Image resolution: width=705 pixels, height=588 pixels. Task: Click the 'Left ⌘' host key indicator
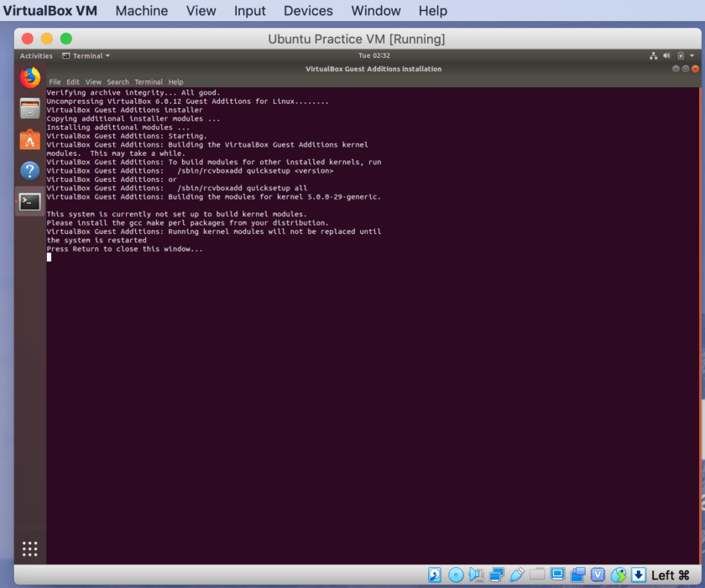pos(670,575)
